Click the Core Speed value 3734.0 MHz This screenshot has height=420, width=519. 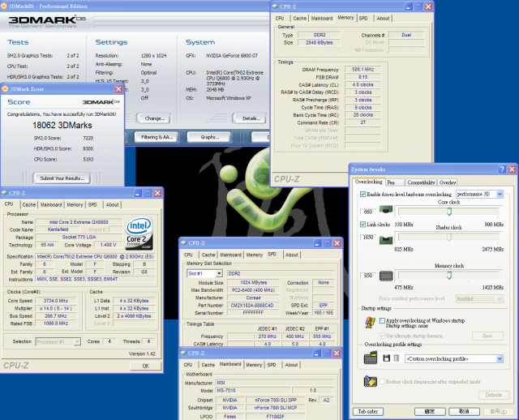56,301
